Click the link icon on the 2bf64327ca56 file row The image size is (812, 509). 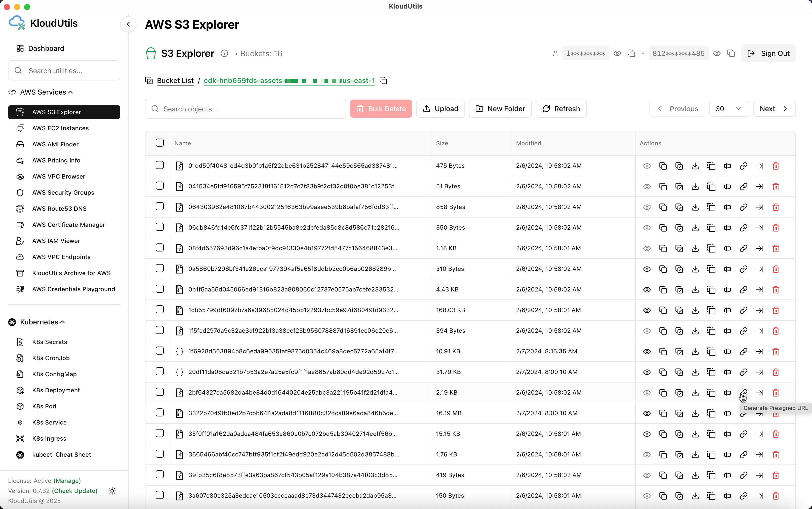743,393
